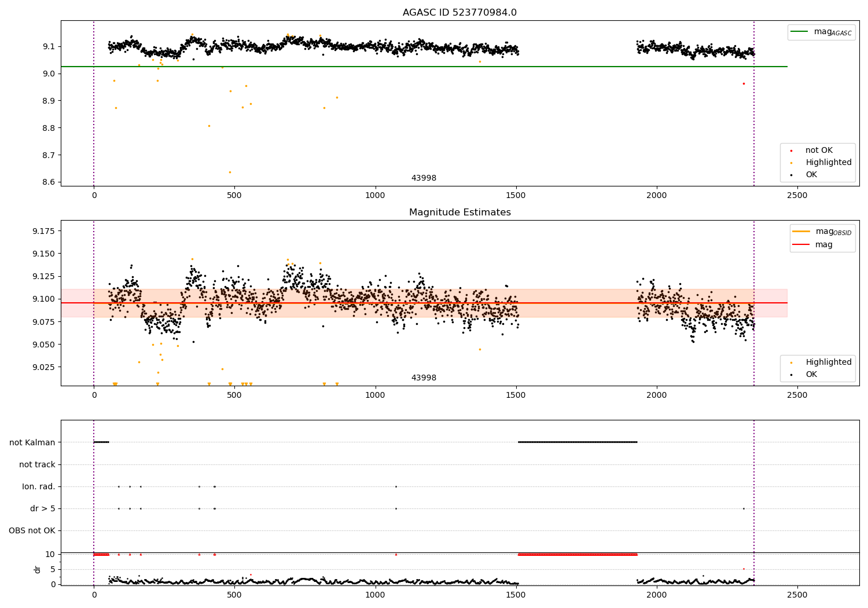The width and height of the screenshot is (868, 608).
Task: Click the "9.125" y-axis tick label
Action: pos(44,276)
